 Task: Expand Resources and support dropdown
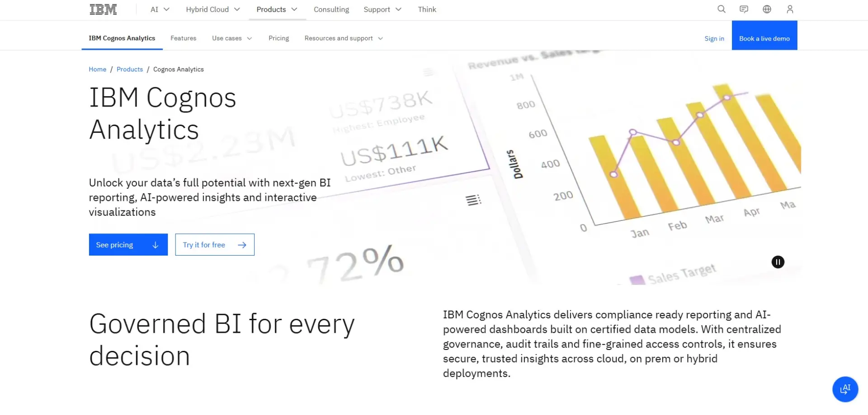[x=343, y=38]
